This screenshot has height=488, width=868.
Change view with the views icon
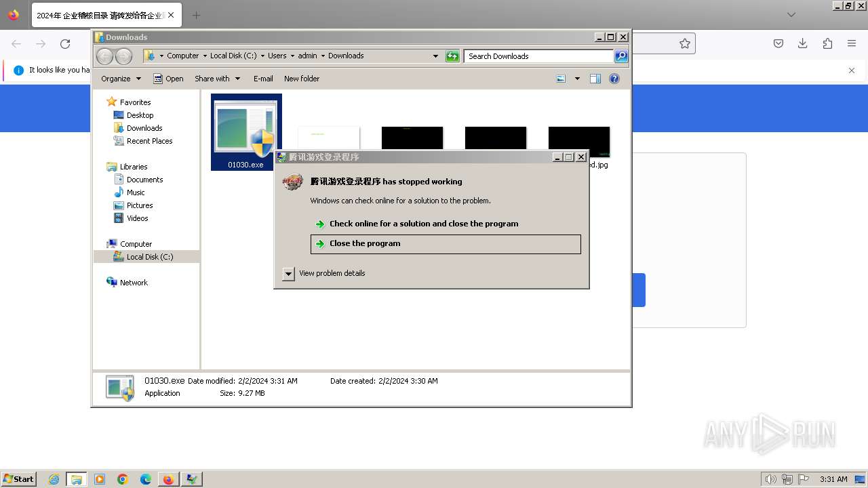(561, 79)
